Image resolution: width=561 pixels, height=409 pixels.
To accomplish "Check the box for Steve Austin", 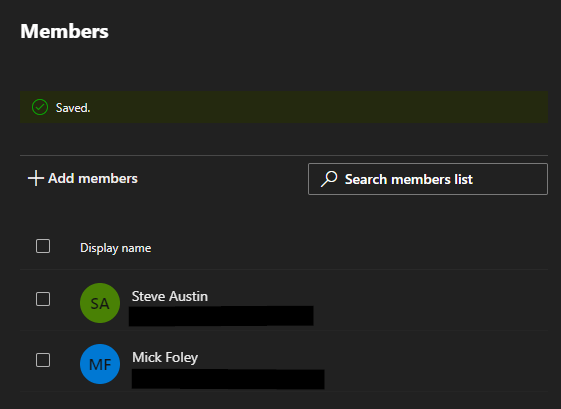I will point(43,299).
